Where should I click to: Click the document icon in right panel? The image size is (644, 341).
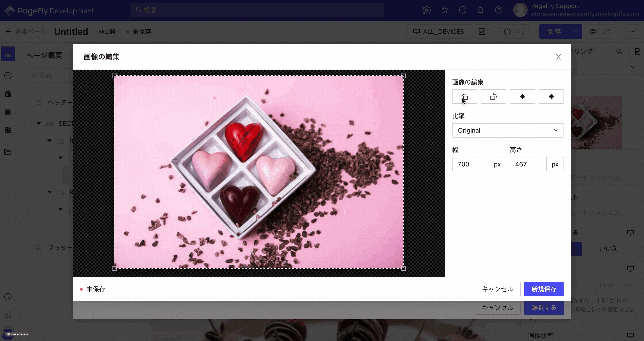point(637,51)
